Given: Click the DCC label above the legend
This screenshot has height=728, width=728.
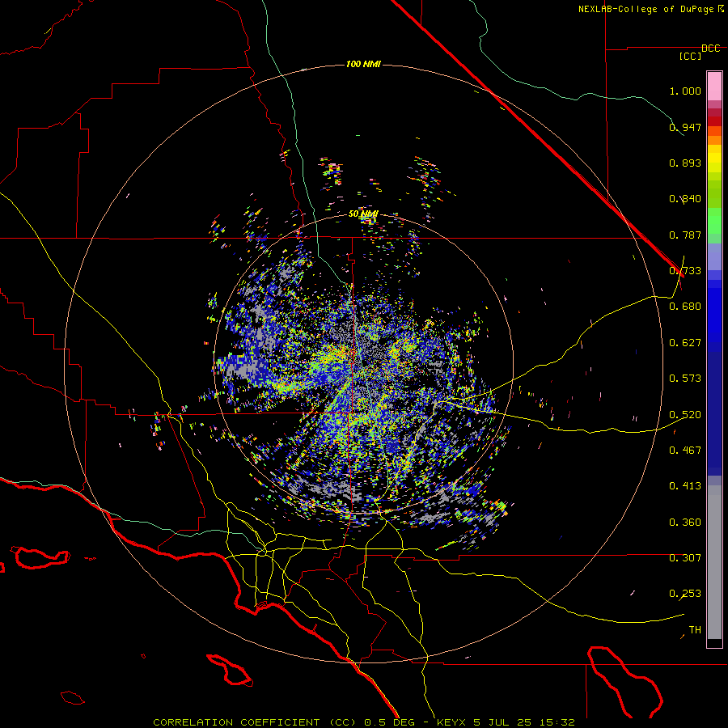Looking at the screenshot, I should 711,49.
